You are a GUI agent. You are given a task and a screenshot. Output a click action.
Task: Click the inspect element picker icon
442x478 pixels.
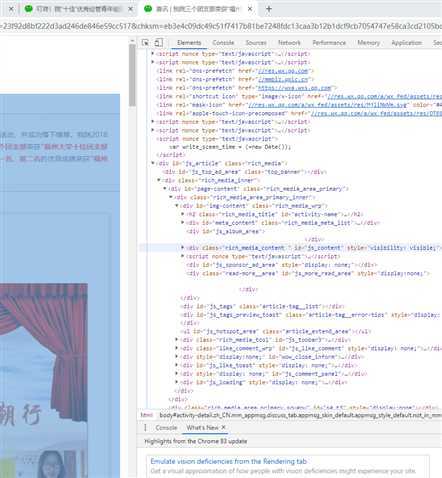pyautogui.click(x=145, y=43)
